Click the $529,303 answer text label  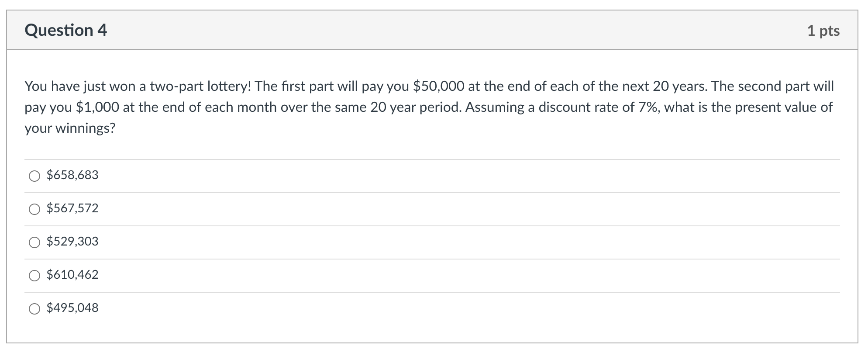click(72, 242)
